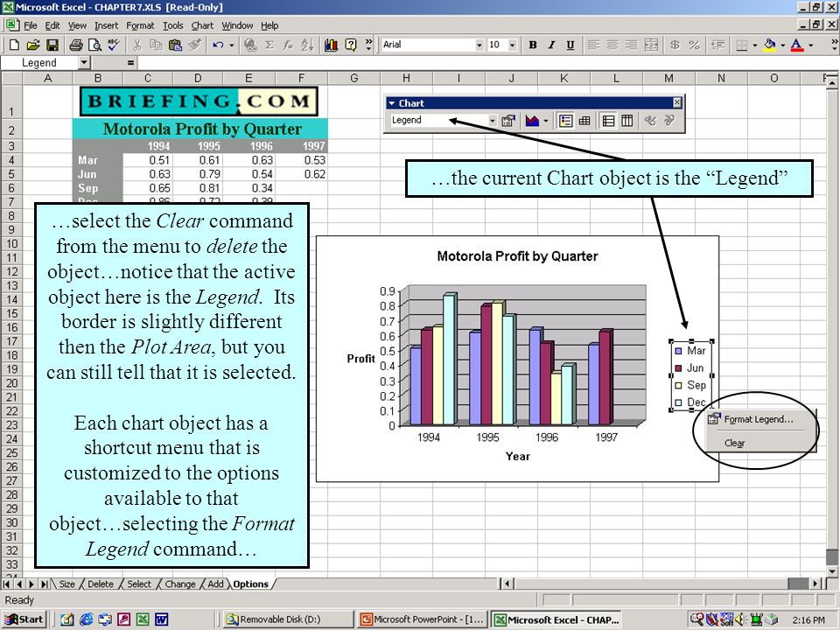Select the Format Painter brush icon
This screenshot has height=630, width=840.
pos(194,45)
